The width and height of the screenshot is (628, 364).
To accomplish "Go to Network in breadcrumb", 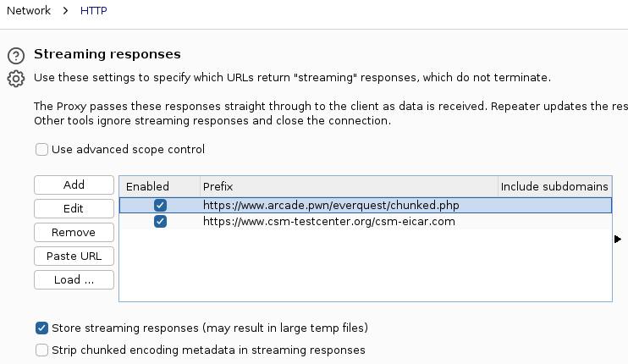I will pos(29,11).
